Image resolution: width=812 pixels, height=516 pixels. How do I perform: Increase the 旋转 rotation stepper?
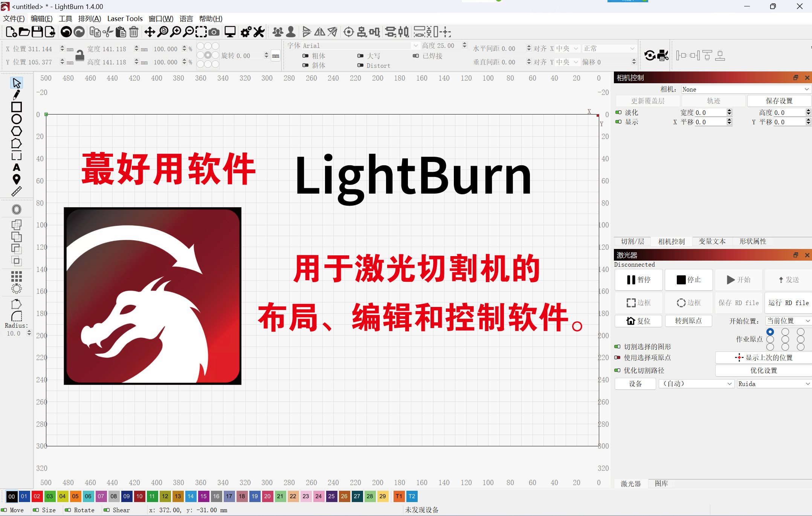[266, 53]
